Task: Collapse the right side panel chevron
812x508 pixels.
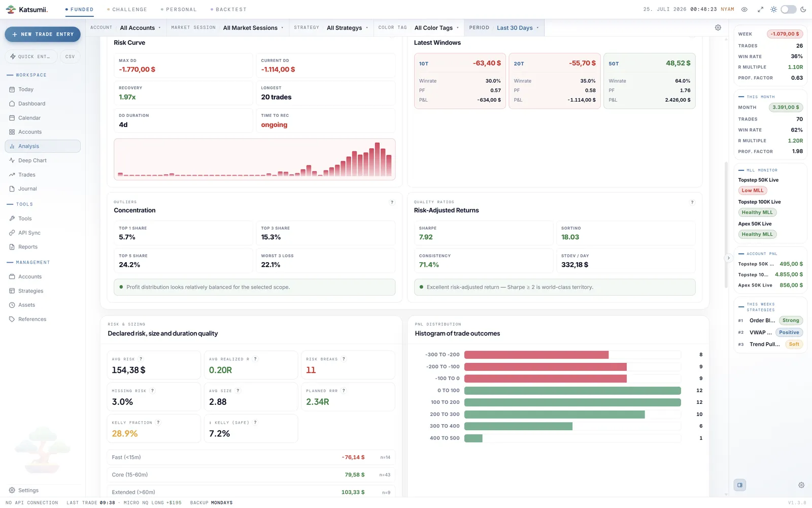Action: (728, 258)
